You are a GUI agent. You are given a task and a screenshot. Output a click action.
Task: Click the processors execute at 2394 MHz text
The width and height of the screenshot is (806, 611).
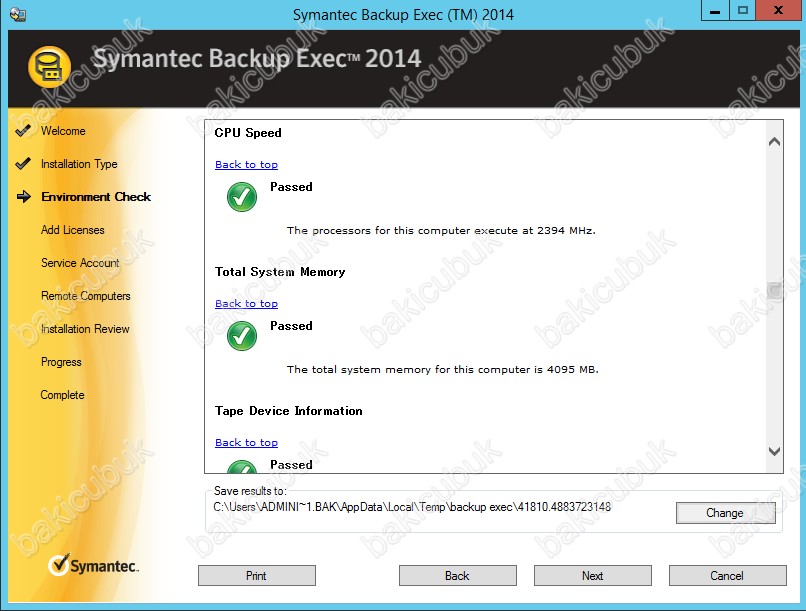[x=441, y=230]
